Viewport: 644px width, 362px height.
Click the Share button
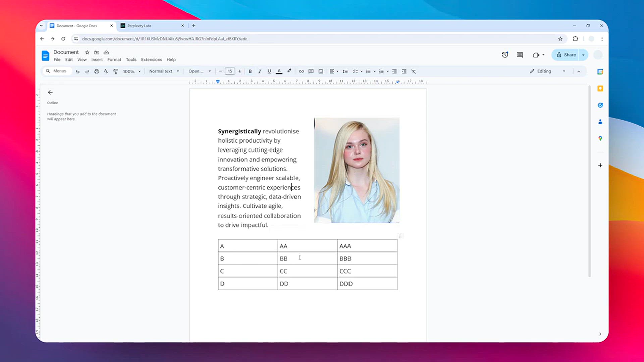[566, 55]
